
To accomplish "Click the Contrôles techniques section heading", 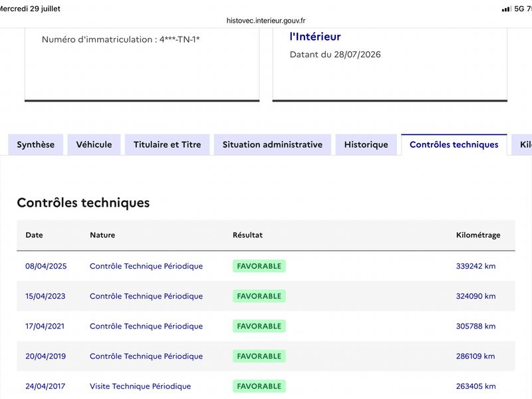I will (84, 203).
